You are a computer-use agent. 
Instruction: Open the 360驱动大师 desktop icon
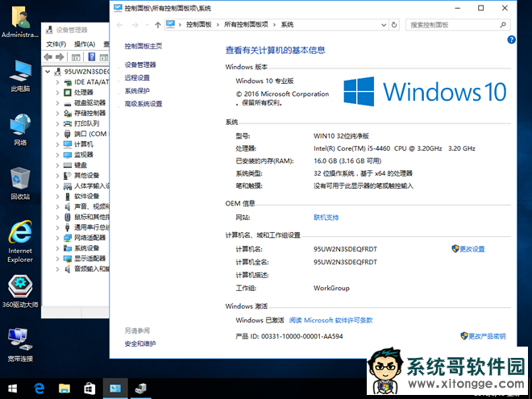click(20, 292)
